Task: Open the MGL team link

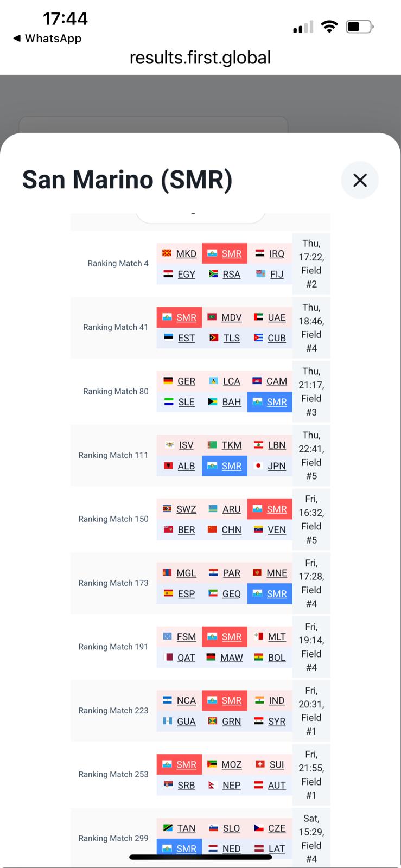Action: (186, 573)
